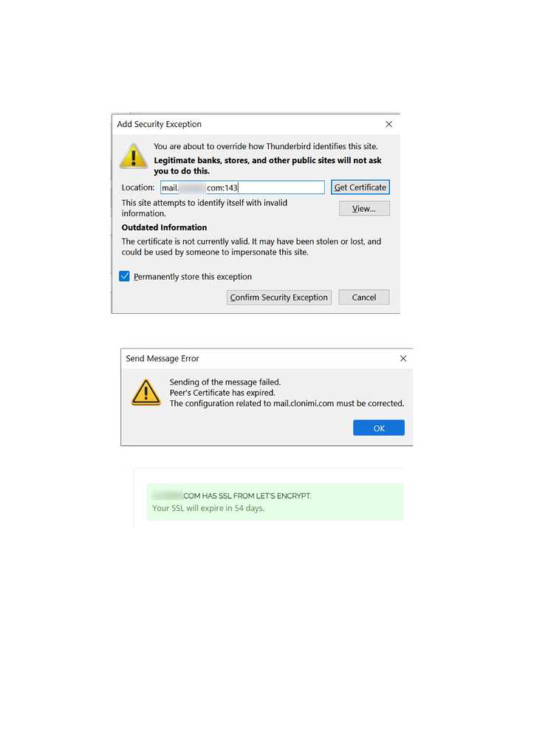Screen dimensions: 534x756
Task: Click the warning triangle icon in Send Message Error
Action: pyautogui.click(x=146, y=392)
